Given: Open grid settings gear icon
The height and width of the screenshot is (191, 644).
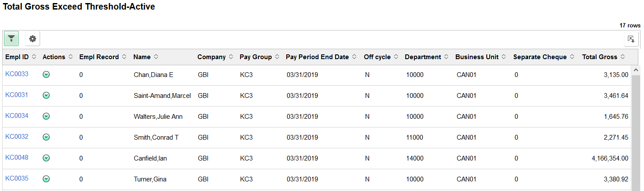Looking at the screenshot, I should (33, 39).
